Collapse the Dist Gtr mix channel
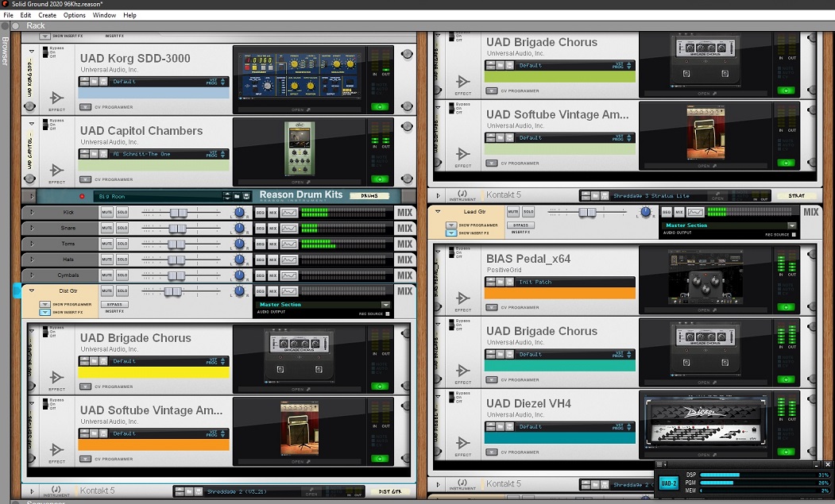This screenshot has height=504, width=835. 31,291
